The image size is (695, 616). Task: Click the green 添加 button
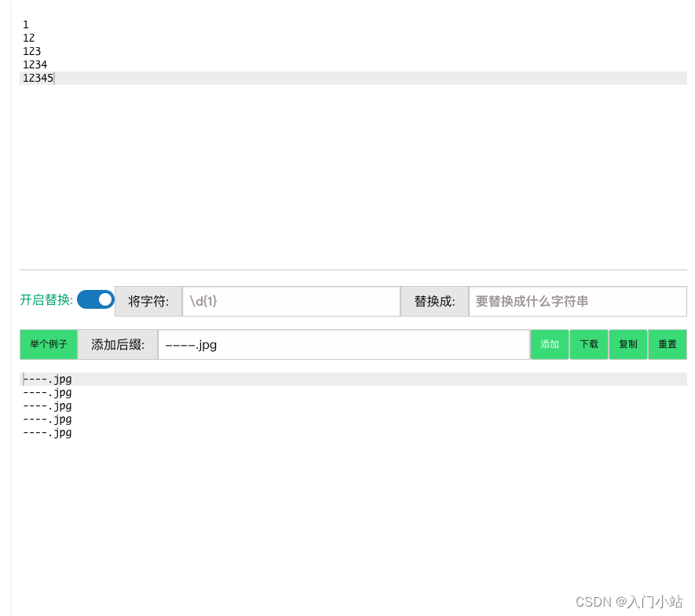550,344
